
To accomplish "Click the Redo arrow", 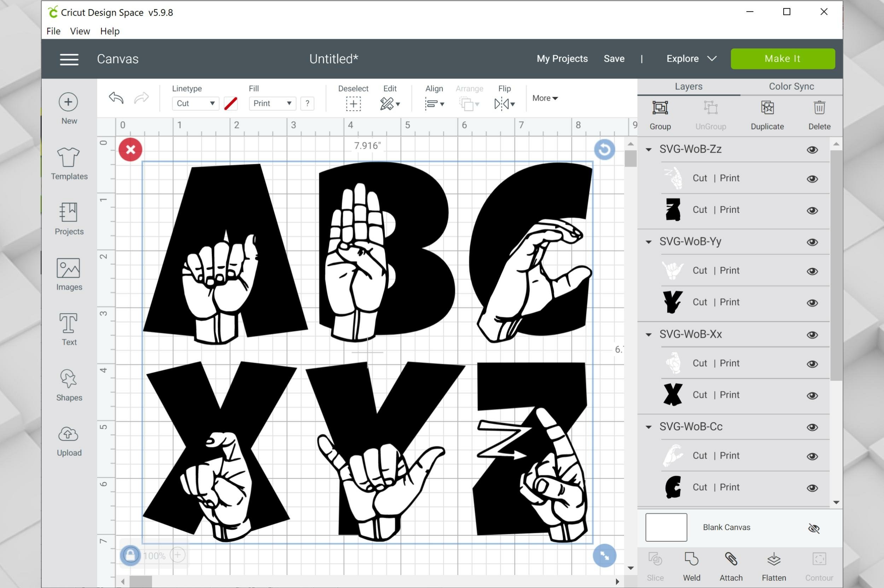I will [141, 98].
